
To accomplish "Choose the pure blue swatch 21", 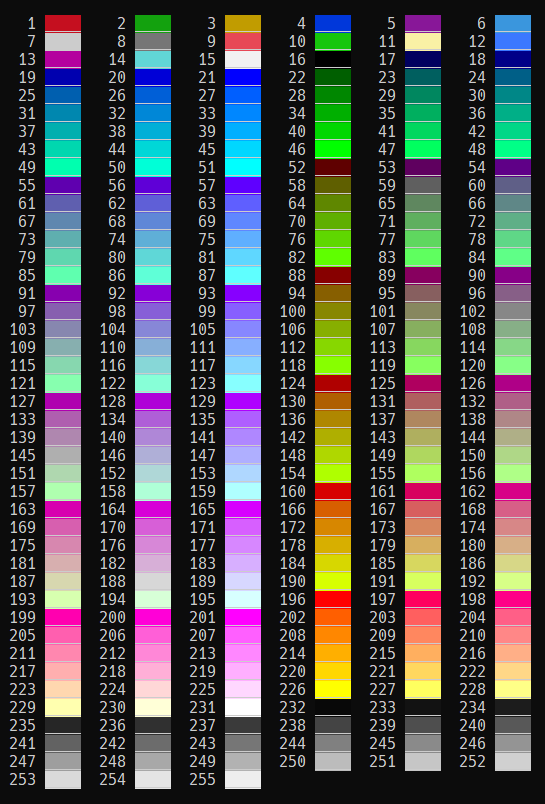I will pyautogui.click(x=243, y=77).
